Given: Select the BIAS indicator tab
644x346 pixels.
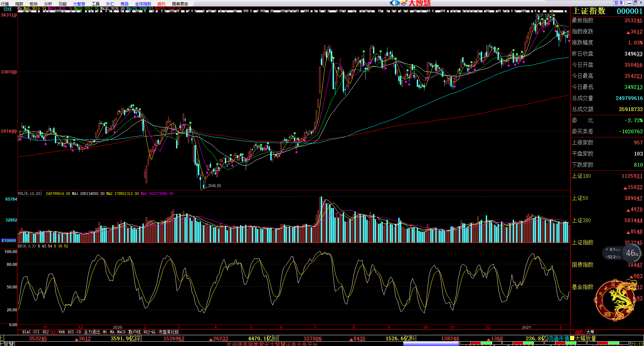Looking at the screenshot, I should pyautogui.click(x=26, y=332).
